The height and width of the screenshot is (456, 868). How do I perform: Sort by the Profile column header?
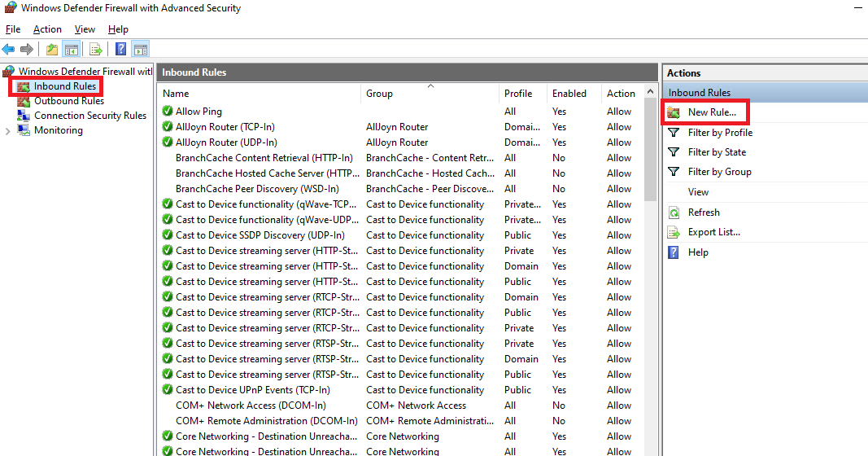click(x=523, y=94)
